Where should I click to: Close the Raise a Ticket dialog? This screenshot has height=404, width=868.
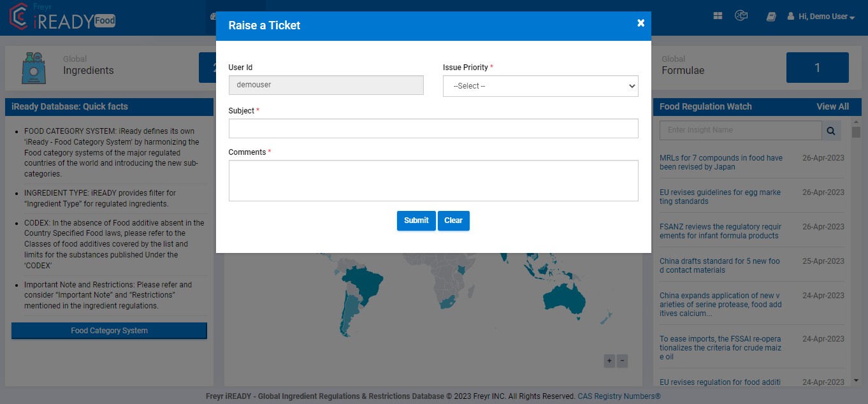point(640,23)
